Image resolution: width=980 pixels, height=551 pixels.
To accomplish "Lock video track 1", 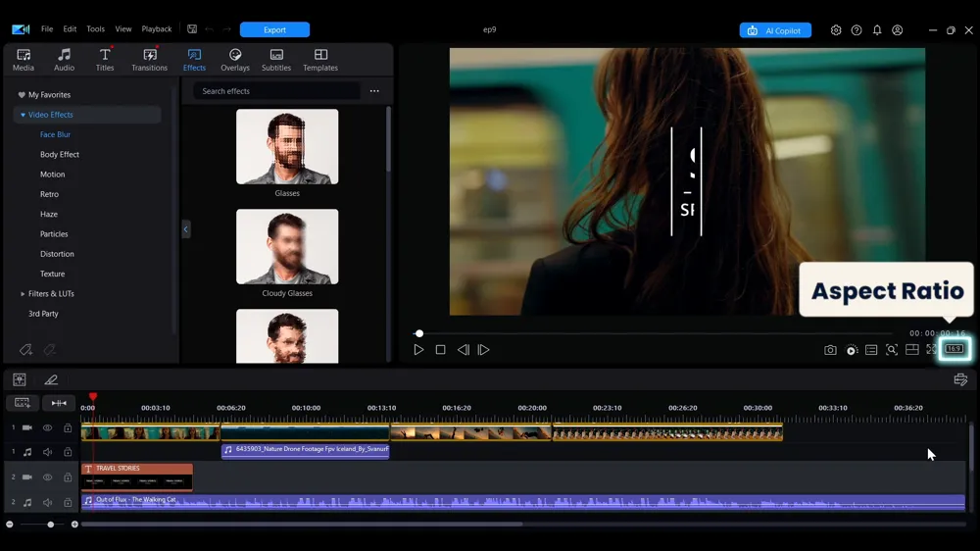I will click(x=68, y=427).
